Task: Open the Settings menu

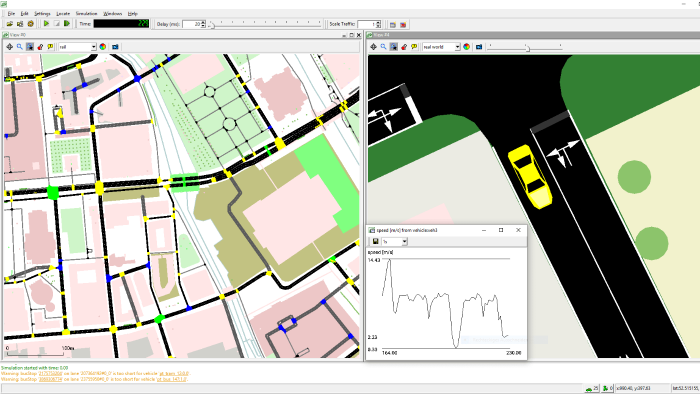Action: [x=42, y=14]
